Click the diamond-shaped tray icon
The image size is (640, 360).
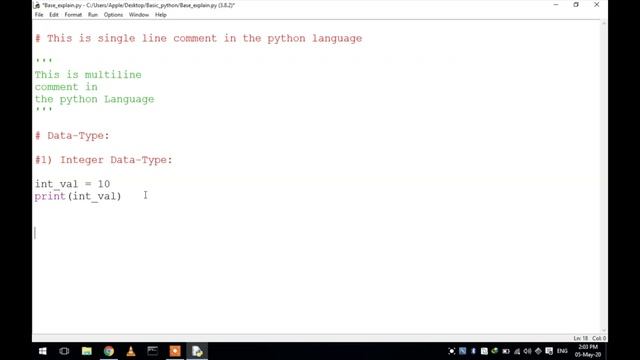pos(538,351)
